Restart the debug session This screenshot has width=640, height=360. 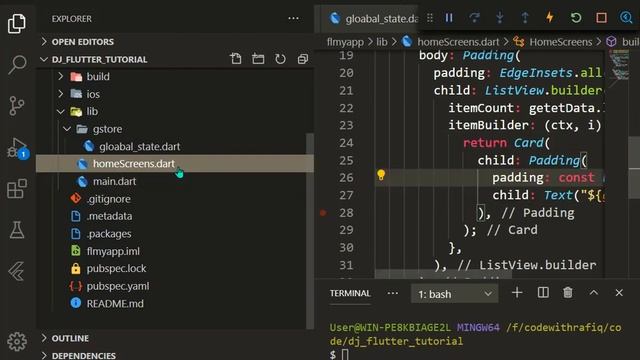click(x=576, y=18)
